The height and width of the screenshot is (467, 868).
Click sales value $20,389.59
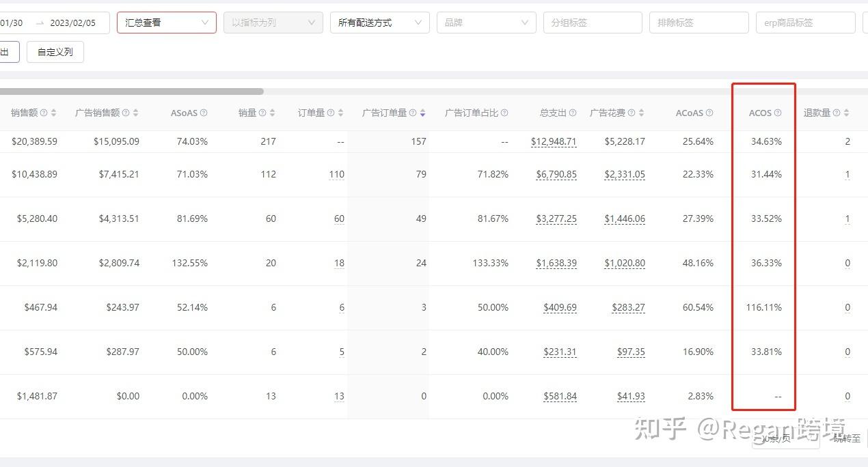tap(34, 142)
